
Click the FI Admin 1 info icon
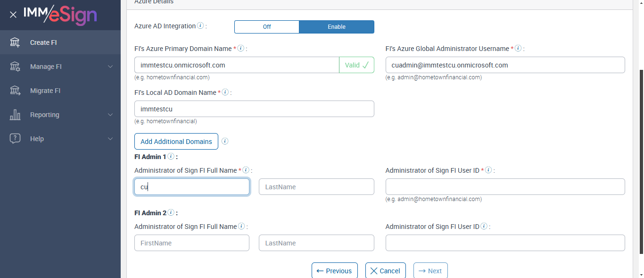(x=171, y=156)
